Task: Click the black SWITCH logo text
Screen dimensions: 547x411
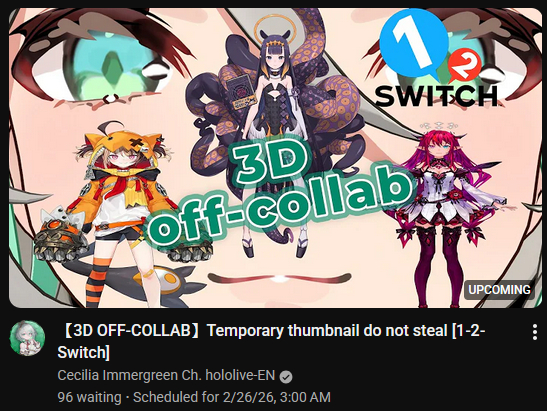Action: coord(436,96)
